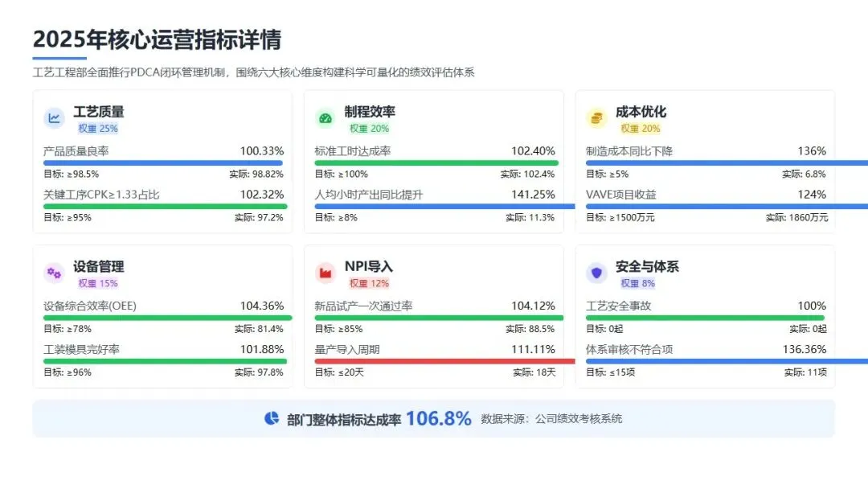Click the 产品质量良率 blue progress bar
This screenshot has width=868, height=489.
[162, 163]
